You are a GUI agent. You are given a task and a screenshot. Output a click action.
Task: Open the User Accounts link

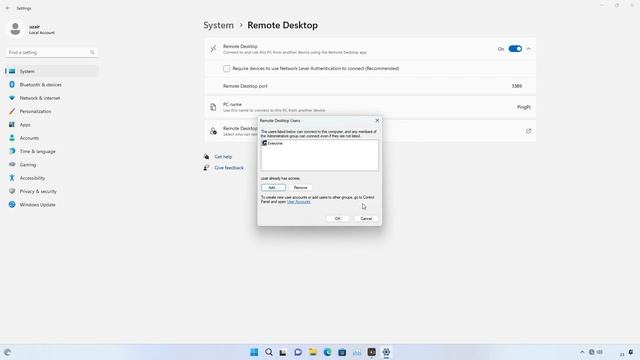click(298, 202)
